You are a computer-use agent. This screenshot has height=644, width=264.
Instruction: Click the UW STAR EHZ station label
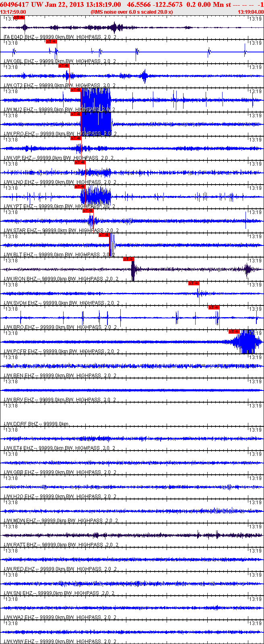coord(62,231)
